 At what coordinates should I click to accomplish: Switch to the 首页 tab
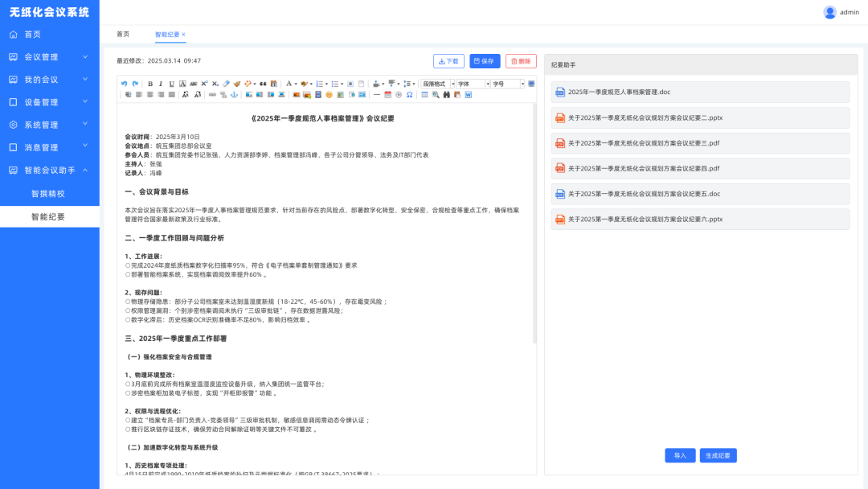(123, 35)
